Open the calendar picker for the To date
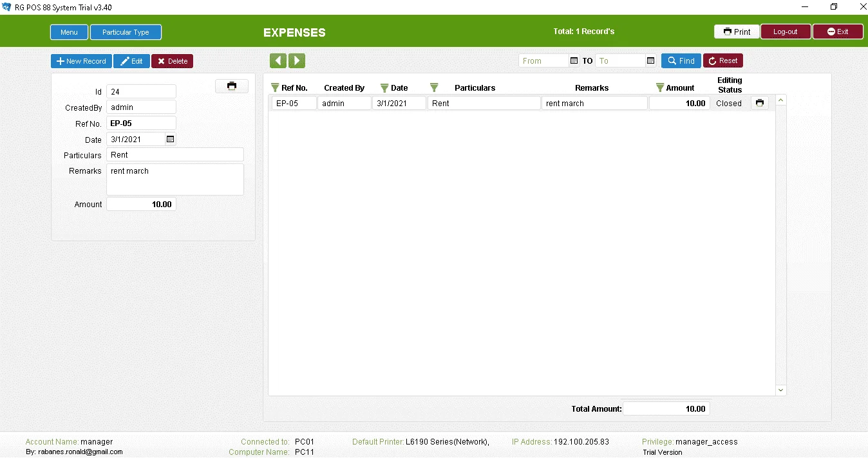The image size is (868, 458). click(651, 61)
